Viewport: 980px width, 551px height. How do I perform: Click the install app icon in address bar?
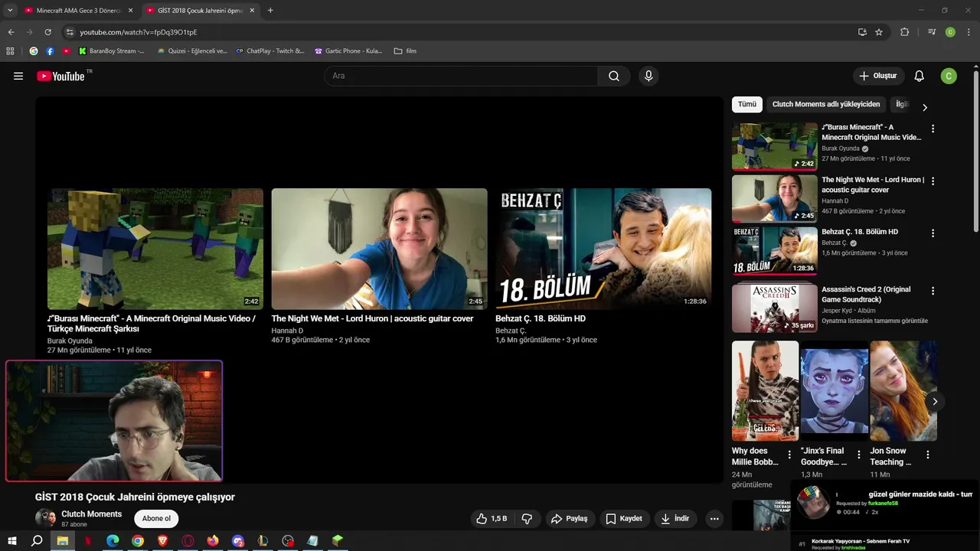[x=862, y=32]
